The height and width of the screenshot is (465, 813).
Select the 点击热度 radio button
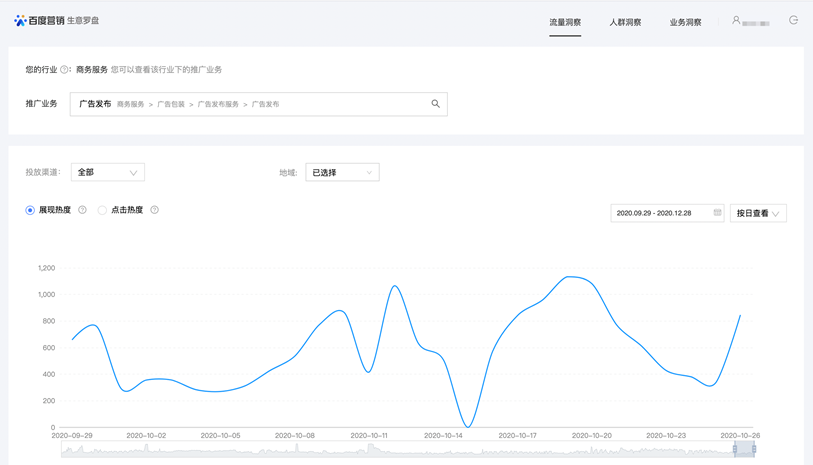(102, 210)
